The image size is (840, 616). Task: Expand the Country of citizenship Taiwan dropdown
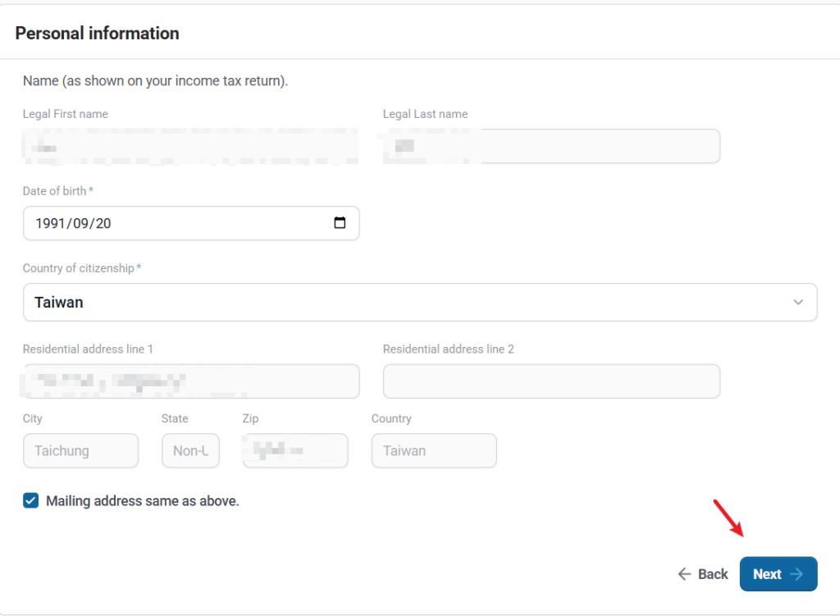coord(419,303)
